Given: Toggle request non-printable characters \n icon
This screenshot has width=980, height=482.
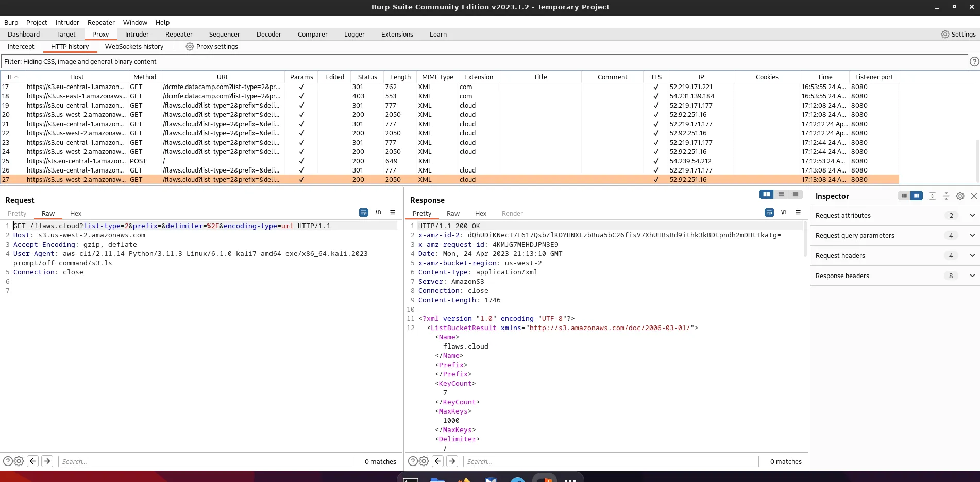Looking at the screenshot, I should pos(378,212).
